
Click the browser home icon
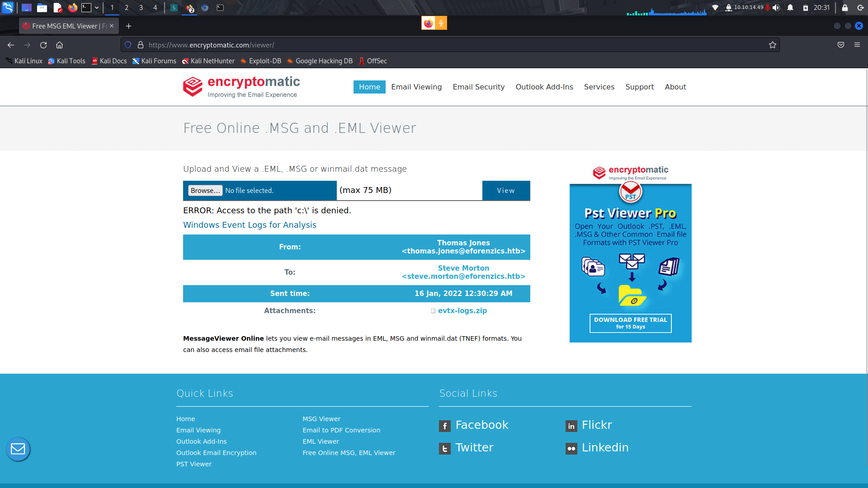(x=59, y=45)
